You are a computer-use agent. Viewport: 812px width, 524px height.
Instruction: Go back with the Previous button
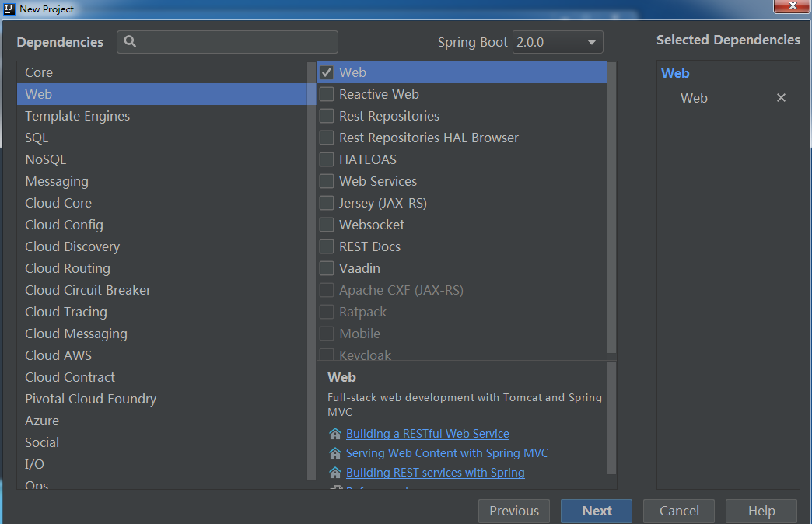(x=513, y=511)
